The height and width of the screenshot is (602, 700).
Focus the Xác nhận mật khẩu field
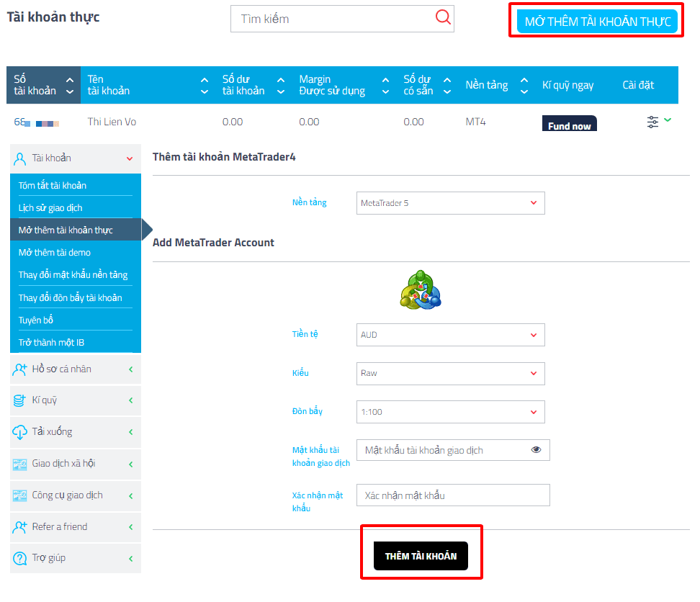[453, 495]
